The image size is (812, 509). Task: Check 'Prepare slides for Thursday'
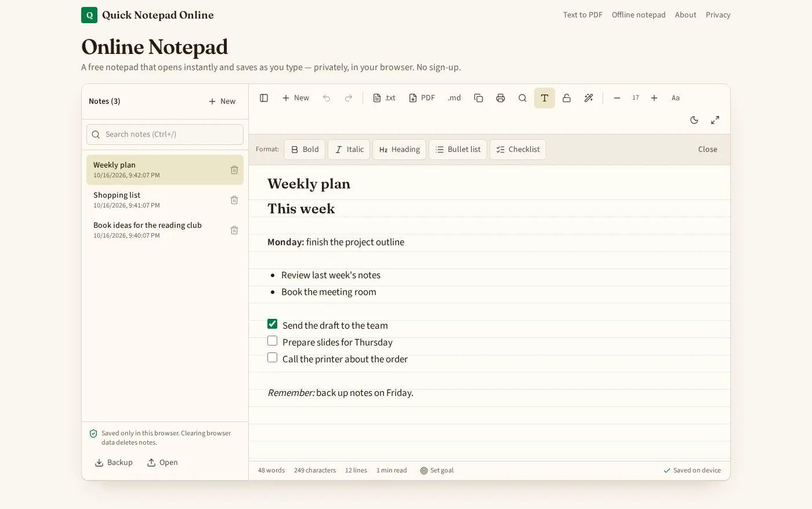click(x=273, y=341)
